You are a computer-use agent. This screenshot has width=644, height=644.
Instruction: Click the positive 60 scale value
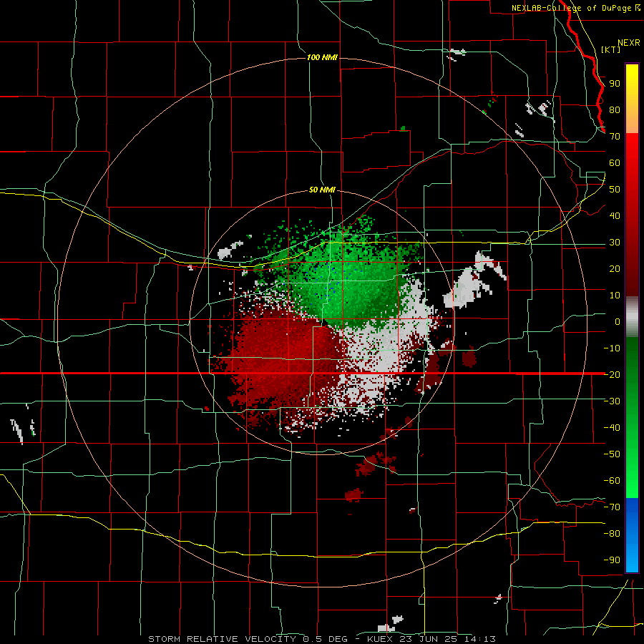point(615,163)
